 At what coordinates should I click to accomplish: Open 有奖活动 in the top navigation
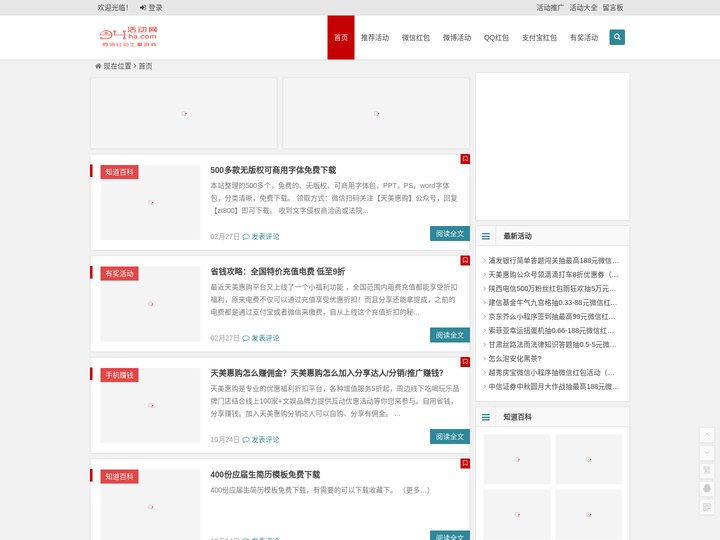coord(584,38)
